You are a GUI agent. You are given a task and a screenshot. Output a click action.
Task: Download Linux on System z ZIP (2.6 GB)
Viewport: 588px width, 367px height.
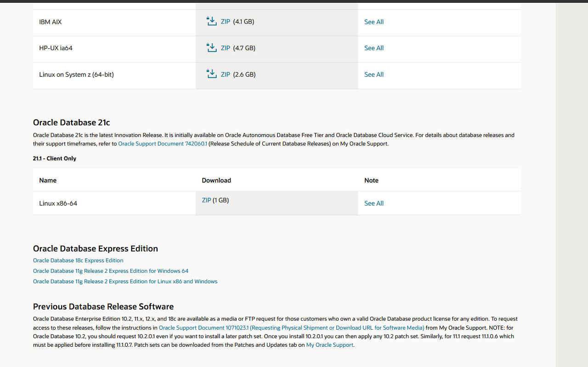(226, 75)
